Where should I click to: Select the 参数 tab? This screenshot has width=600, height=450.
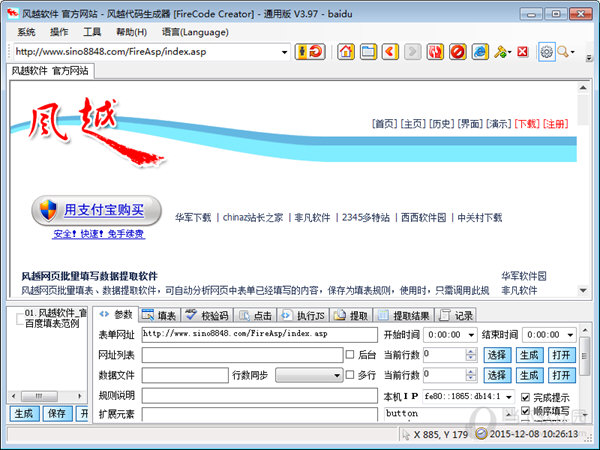click(116, 315)
